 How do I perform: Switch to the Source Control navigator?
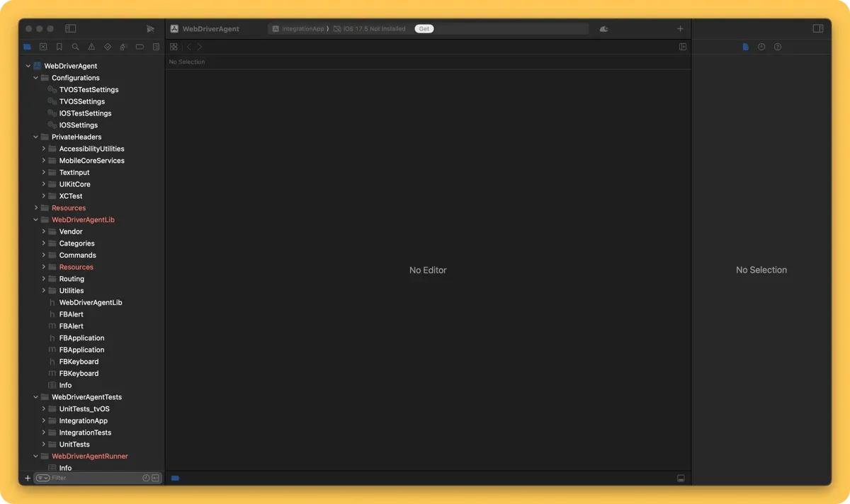(x=43, y=47)
